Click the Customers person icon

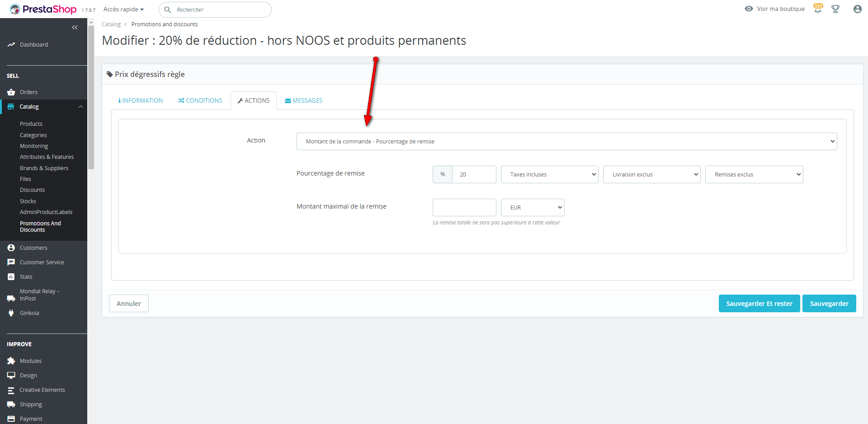coord(11,248)
